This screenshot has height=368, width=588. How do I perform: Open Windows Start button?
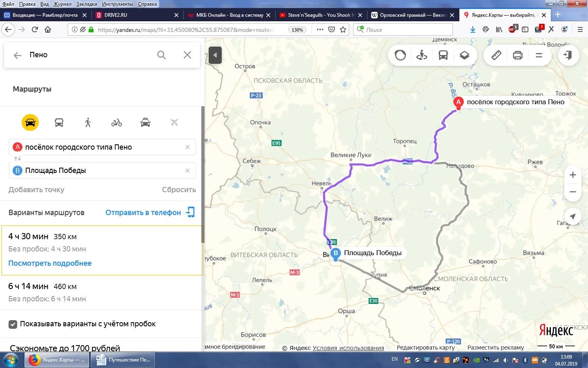tap(11, 360)
